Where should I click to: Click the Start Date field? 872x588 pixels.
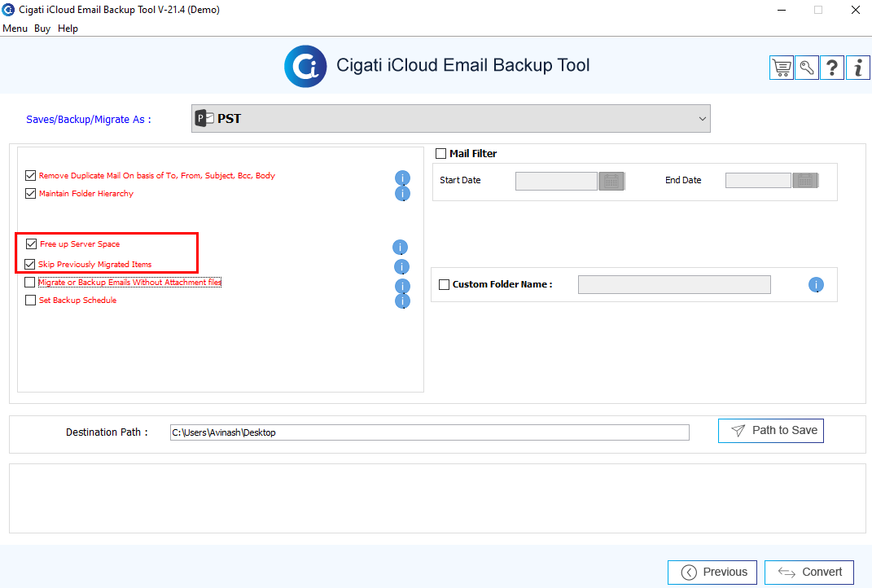[556, 182]
